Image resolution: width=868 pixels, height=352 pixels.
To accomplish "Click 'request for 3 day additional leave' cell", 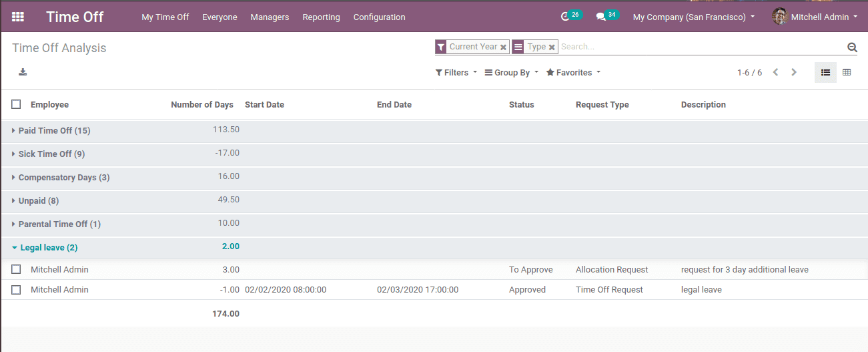I will point(745,270).
